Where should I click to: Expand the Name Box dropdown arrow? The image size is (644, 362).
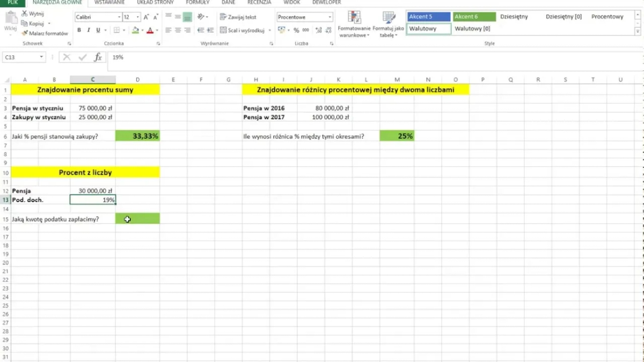41,57
